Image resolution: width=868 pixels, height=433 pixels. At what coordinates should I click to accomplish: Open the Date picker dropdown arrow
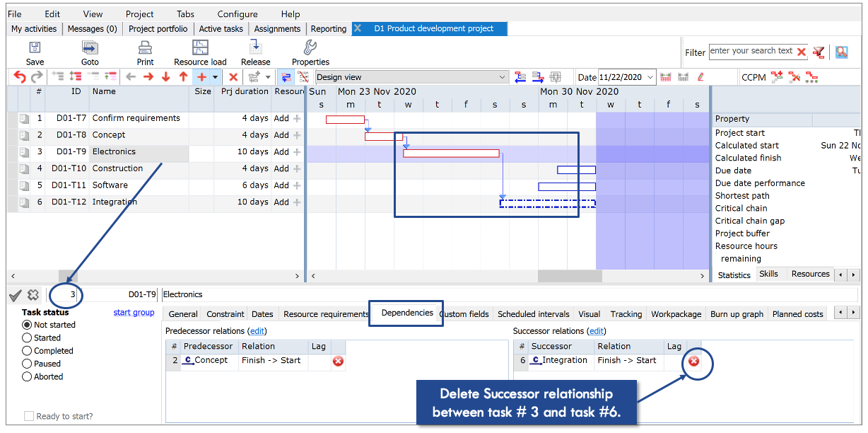click(650, 77)
